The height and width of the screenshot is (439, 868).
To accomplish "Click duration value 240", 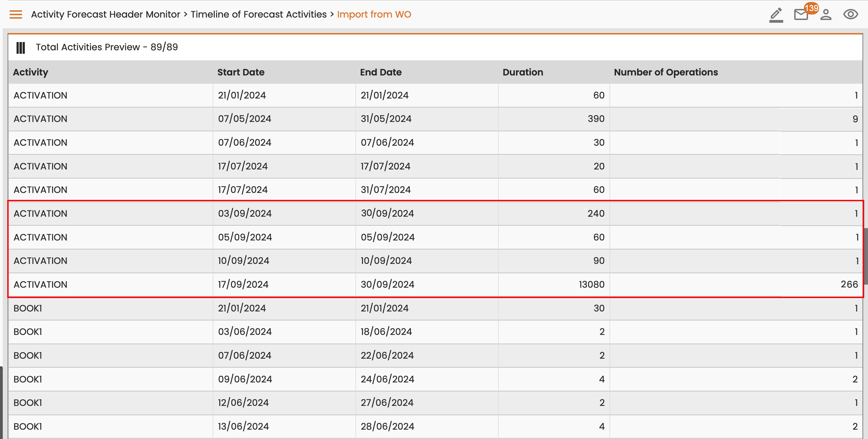I will [x=596, y=214].
